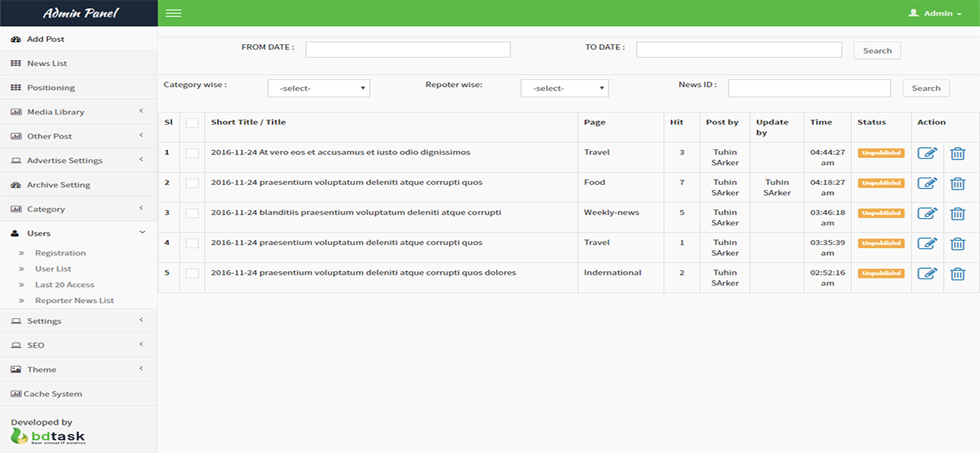Click the trash icon for row 5

point(958,274)
